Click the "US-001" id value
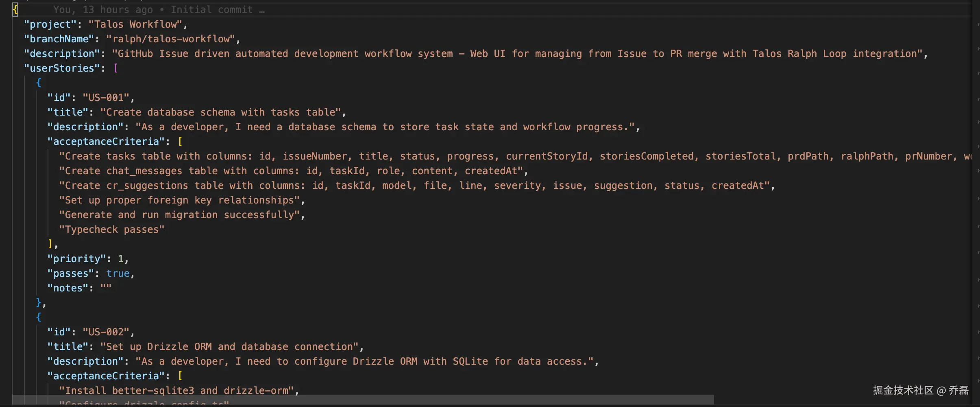The height and width of the screenshot is (407, 980). (106, 98)
